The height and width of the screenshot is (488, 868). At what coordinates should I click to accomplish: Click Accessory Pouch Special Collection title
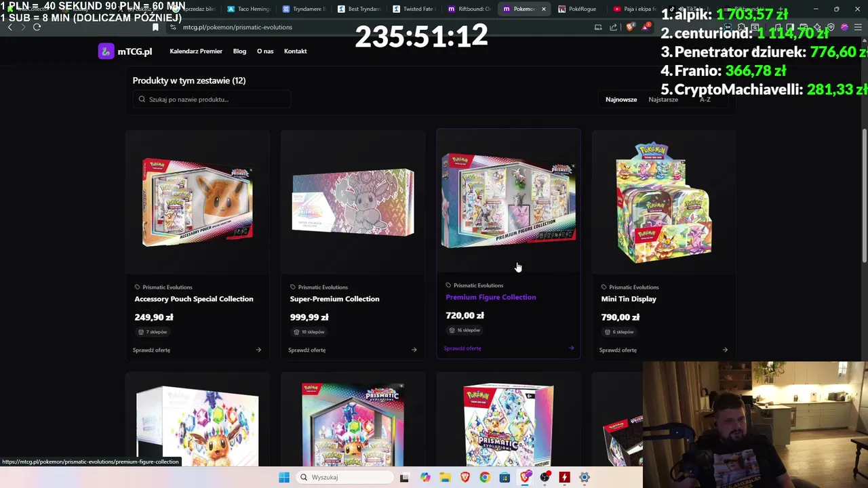tap(194, 299)
